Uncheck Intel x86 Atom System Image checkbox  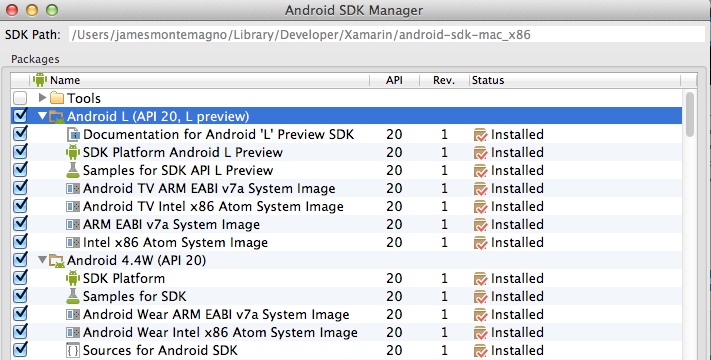point(20,242)
